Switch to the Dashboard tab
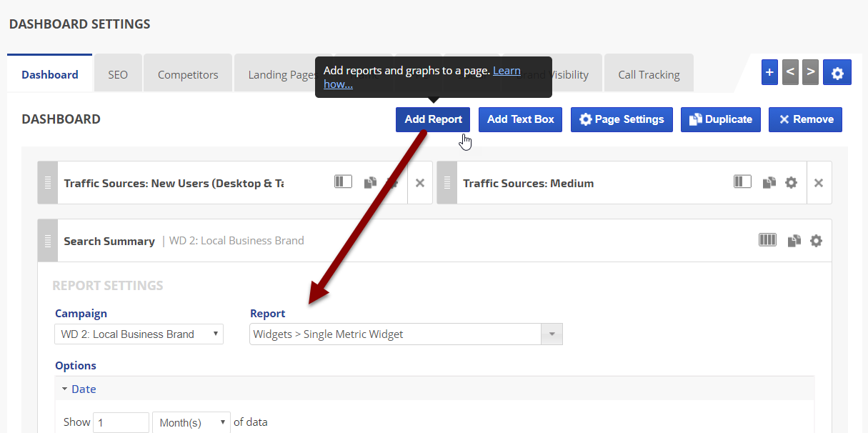Viewport: 868px width, 433px height. tap(50, 74)
